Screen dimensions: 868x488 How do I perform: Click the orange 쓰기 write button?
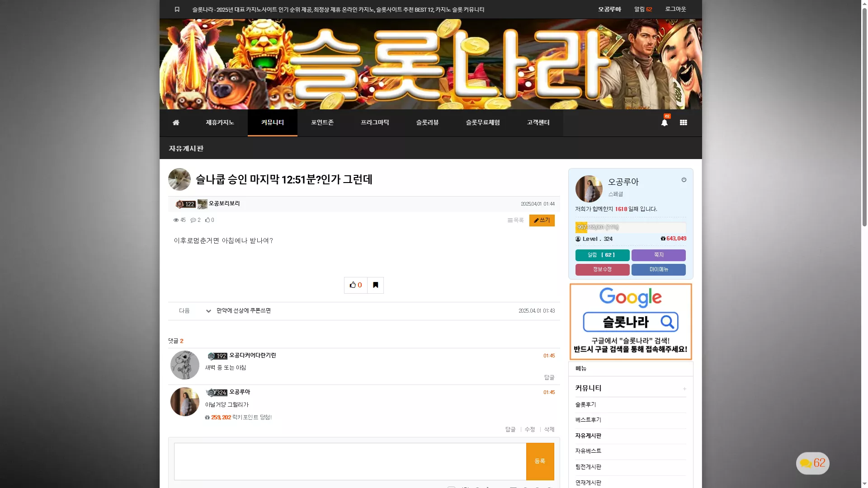(542, 220)
